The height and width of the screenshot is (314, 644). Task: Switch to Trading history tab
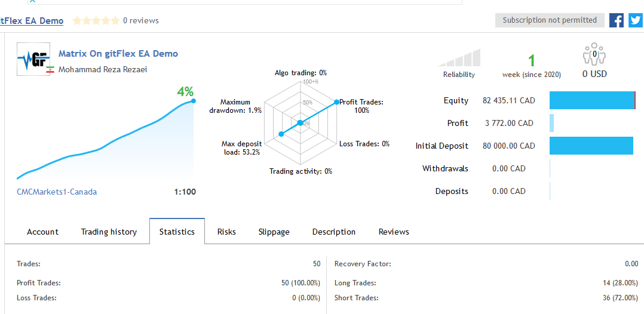coord(109,232)
